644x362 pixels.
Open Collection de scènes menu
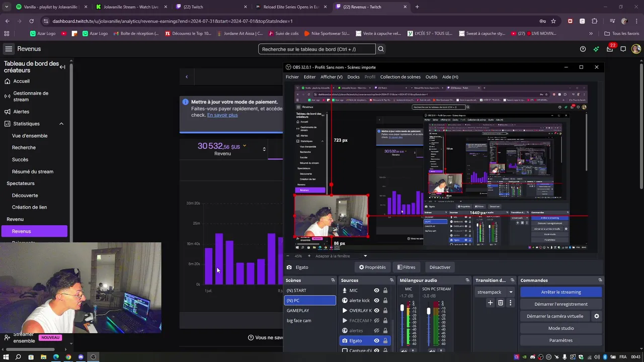tap(400, 77)
